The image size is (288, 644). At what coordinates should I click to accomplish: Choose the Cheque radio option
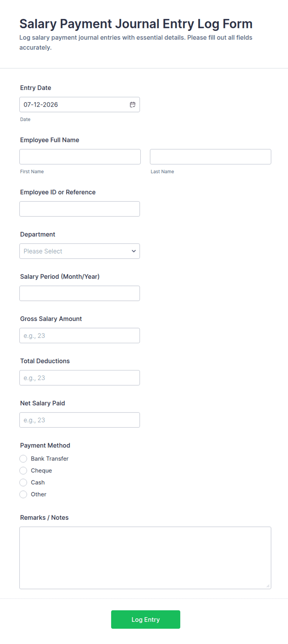(x=23, y=470)
